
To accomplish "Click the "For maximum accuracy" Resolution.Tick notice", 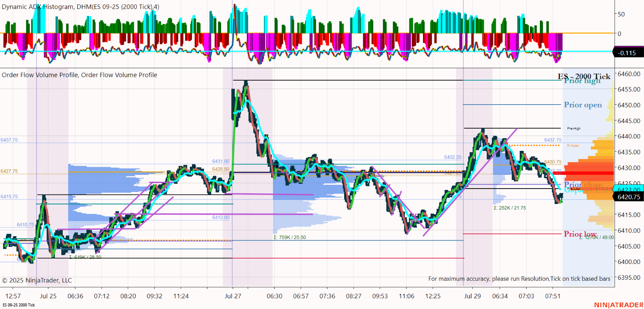I will point(519,279).
